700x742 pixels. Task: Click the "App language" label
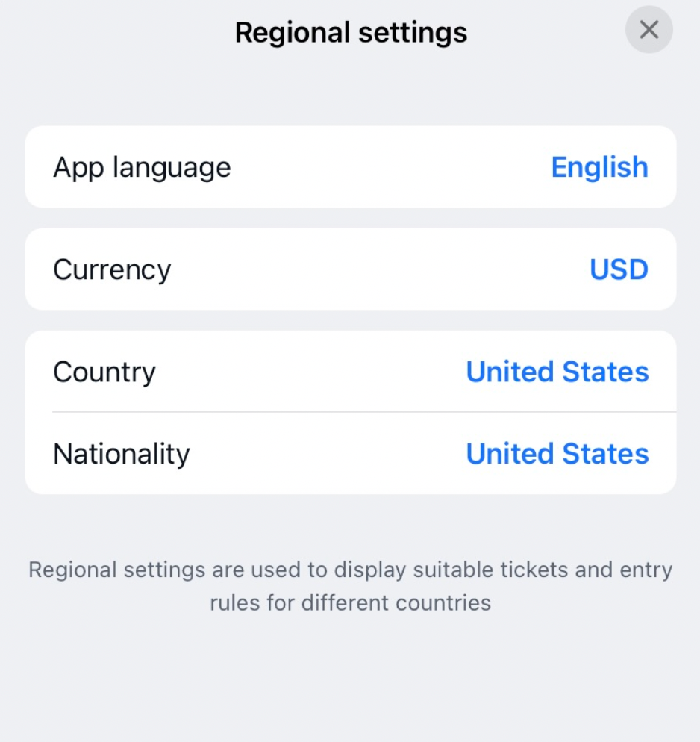tap(142, 167)
